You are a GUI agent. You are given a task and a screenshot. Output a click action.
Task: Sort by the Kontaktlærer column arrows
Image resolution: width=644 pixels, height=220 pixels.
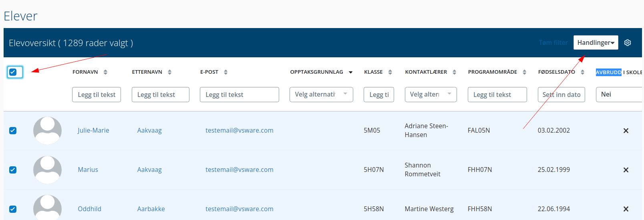[x=454, y=72]
